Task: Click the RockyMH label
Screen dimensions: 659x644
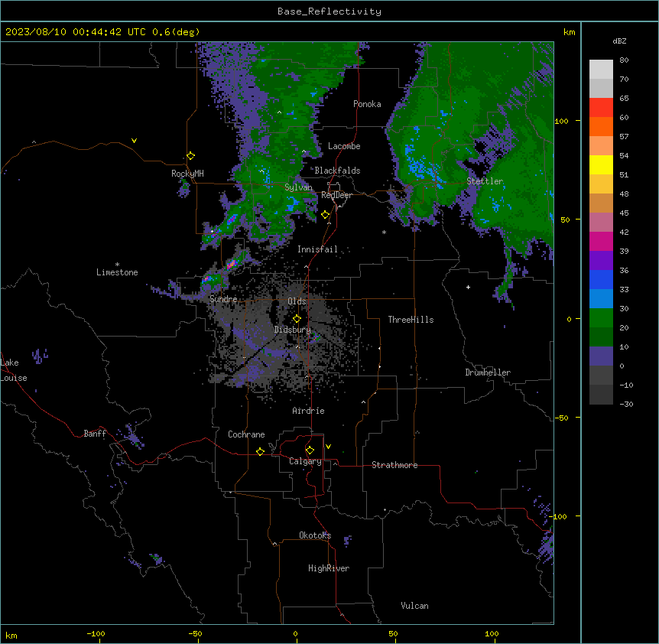Action: (x=187, y=174)
